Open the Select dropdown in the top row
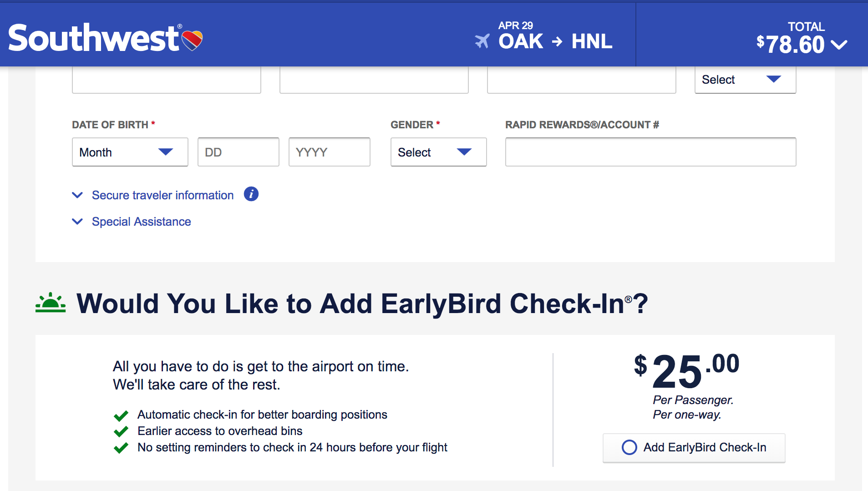The width and height of the screenshot is (868, 491). pyautogui.click(x=746, y=80)
